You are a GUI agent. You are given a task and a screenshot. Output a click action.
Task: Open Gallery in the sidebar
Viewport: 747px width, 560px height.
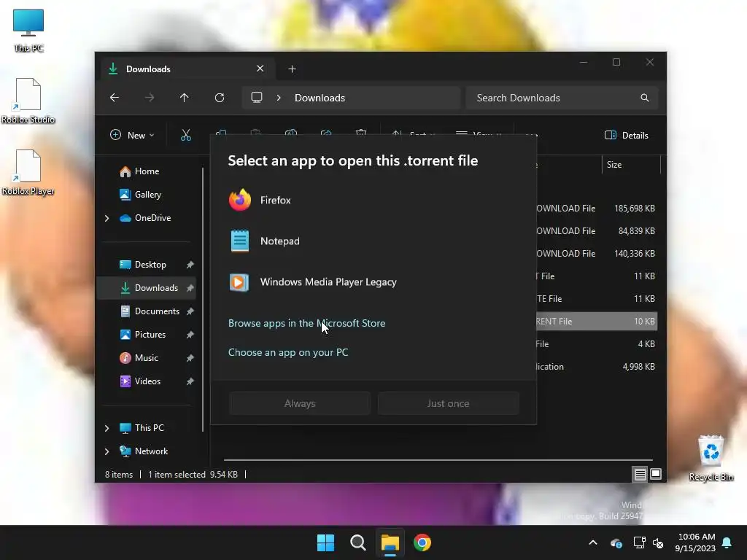point(147,194)
